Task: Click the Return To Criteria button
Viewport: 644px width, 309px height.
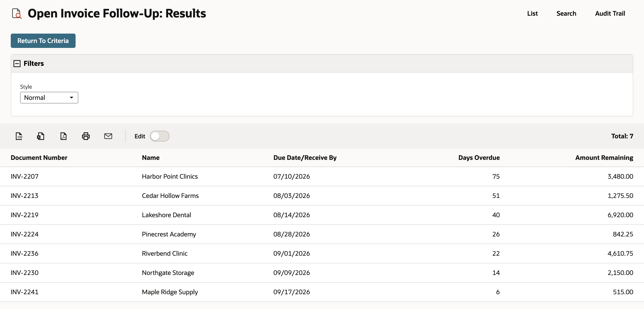Action: [x=43, y=41]
